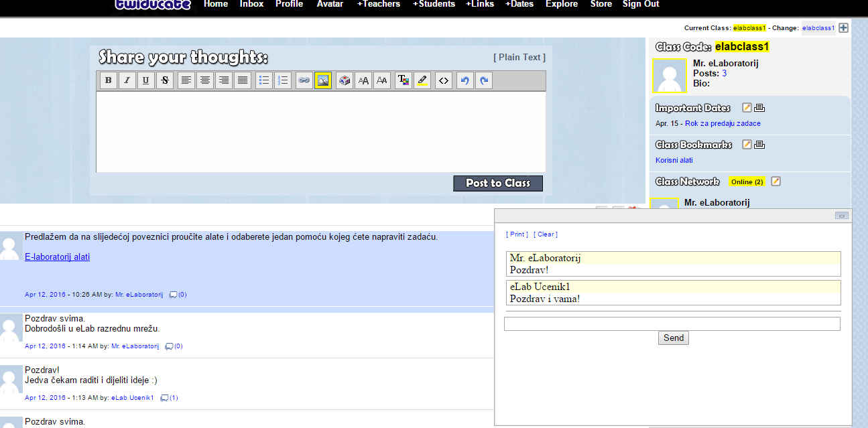Toggle the Online (2) class network filter
The image size is (868, 428).
[747, 182]
